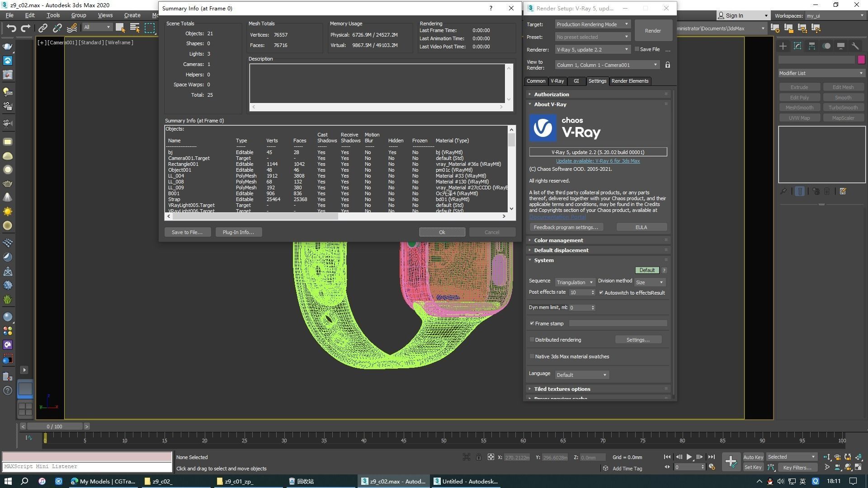Screen dimensions: 868x488
Task: Click the Undo arrow icon
Action: click(11, 28)
